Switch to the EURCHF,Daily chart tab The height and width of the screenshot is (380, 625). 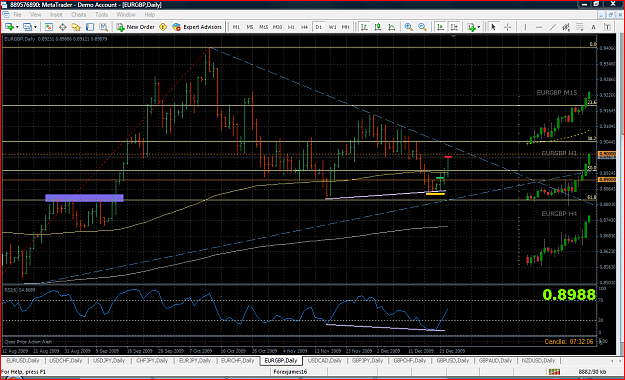pyautogui.click(x=238, y=361)
